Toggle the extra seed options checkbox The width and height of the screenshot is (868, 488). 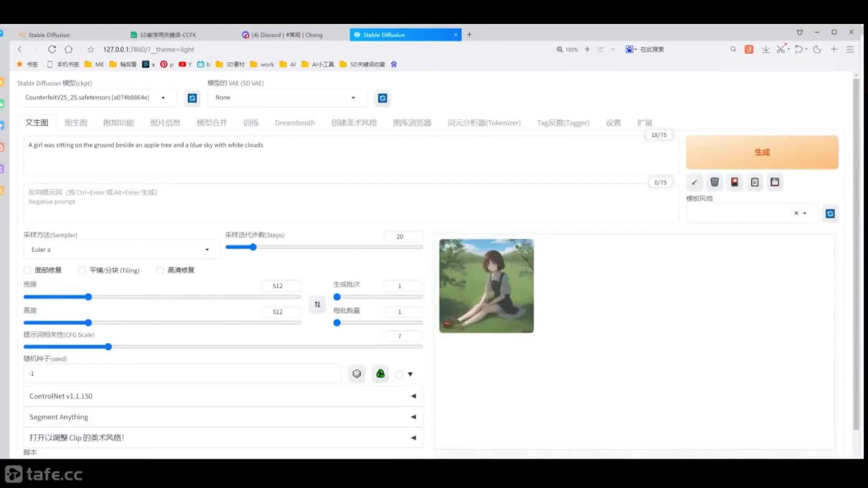point(399,374)
